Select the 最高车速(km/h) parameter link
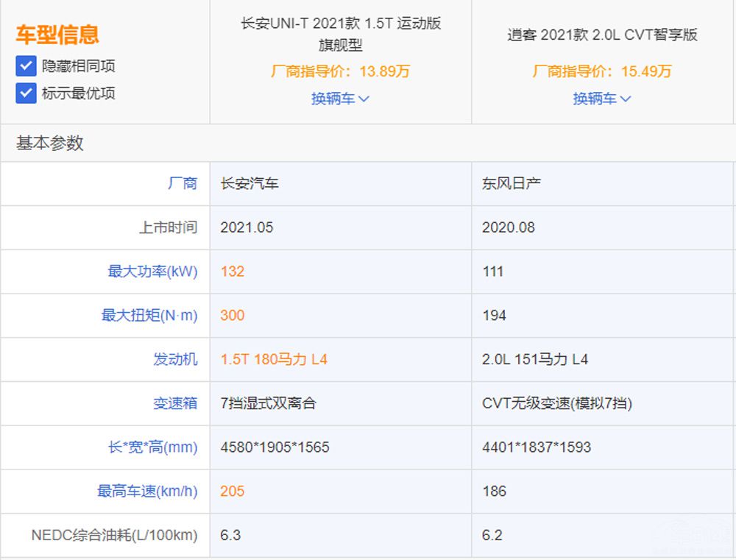 point(147,492)
